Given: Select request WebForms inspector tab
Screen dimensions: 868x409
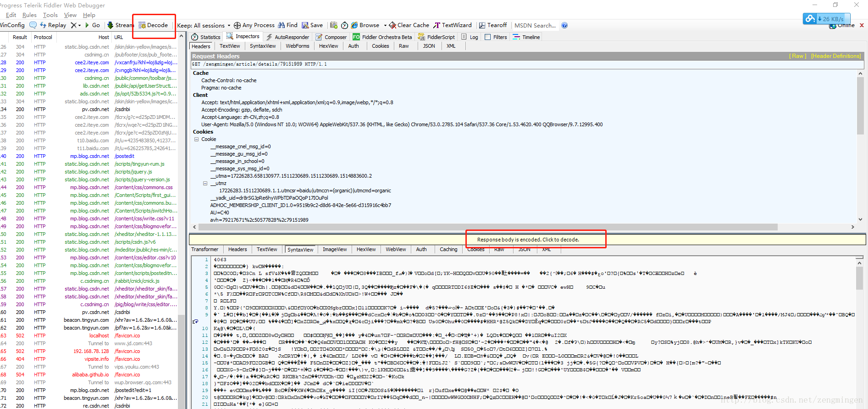Looking at the screenshot, I should (298, 46).
